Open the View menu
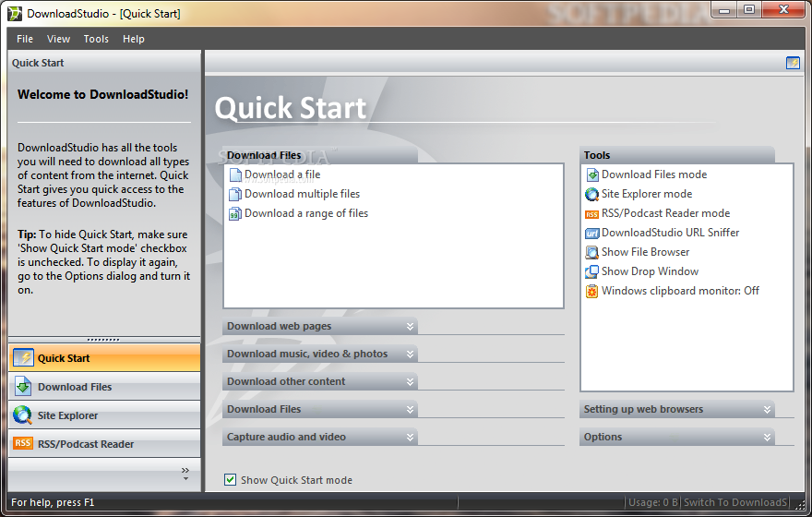This screenshot has width=812, height=517. click(58, 39)
